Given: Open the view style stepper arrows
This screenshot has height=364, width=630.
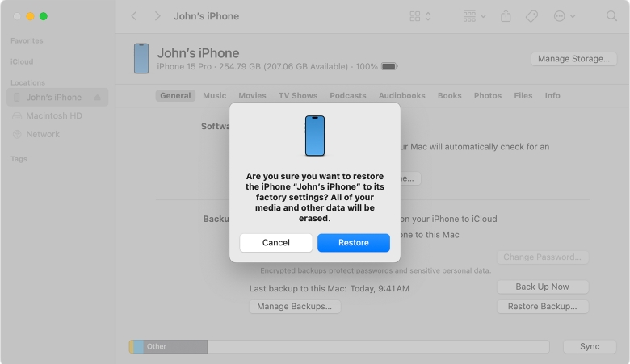Looking at the screenshot, I should click(428, 16).
